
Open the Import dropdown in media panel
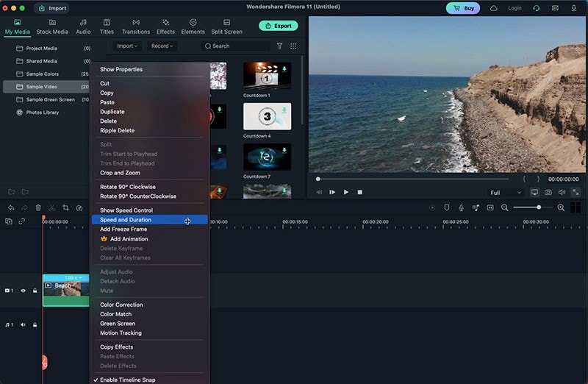click(128, 46)
